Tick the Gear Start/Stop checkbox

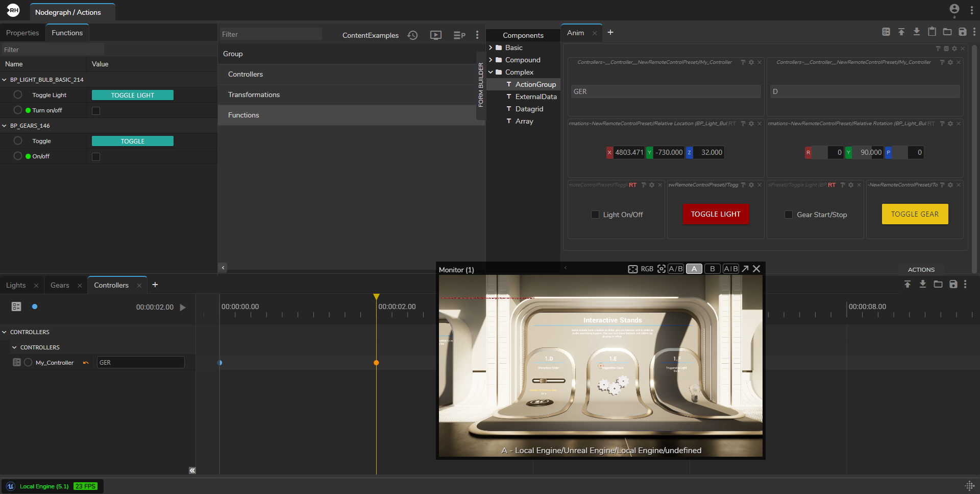click(x=789, y=215)
